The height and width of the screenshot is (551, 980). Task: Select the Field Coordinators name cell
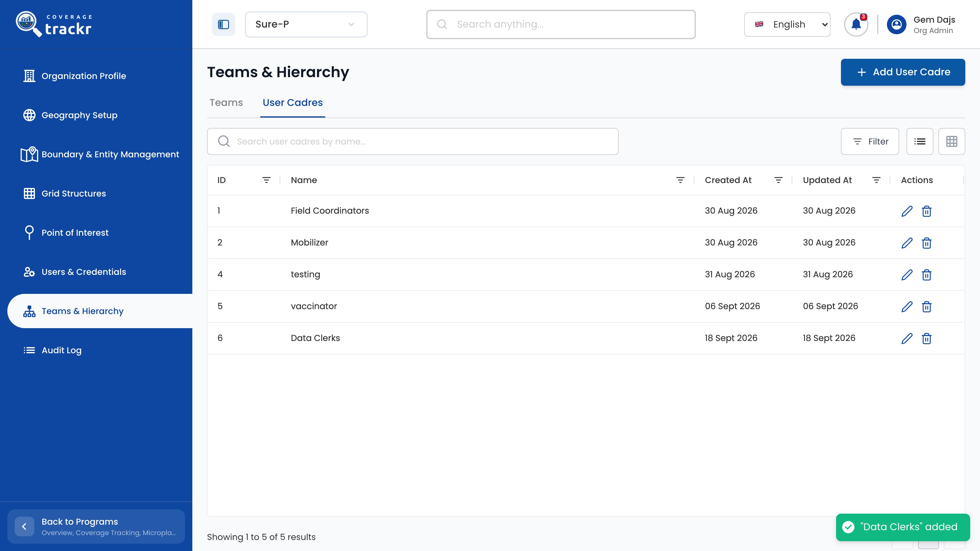[x=330, y=211]
